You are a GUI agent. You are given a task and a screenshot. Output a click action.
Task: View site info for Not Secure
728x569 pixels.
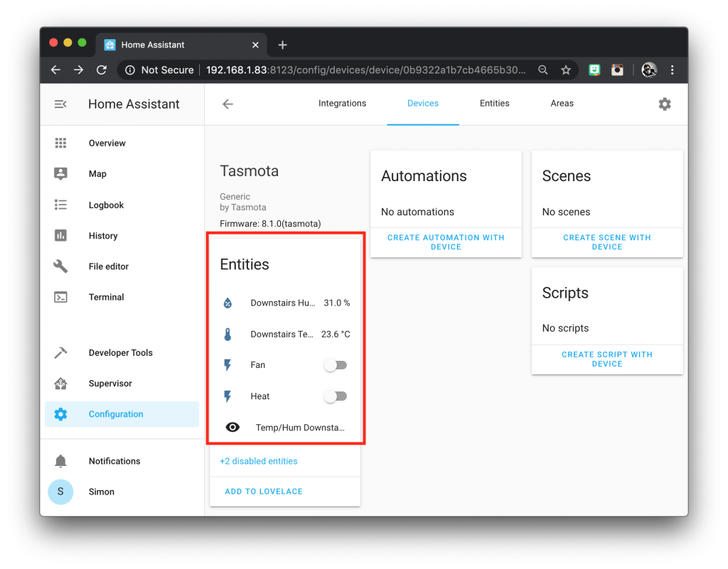coord(160,70)
